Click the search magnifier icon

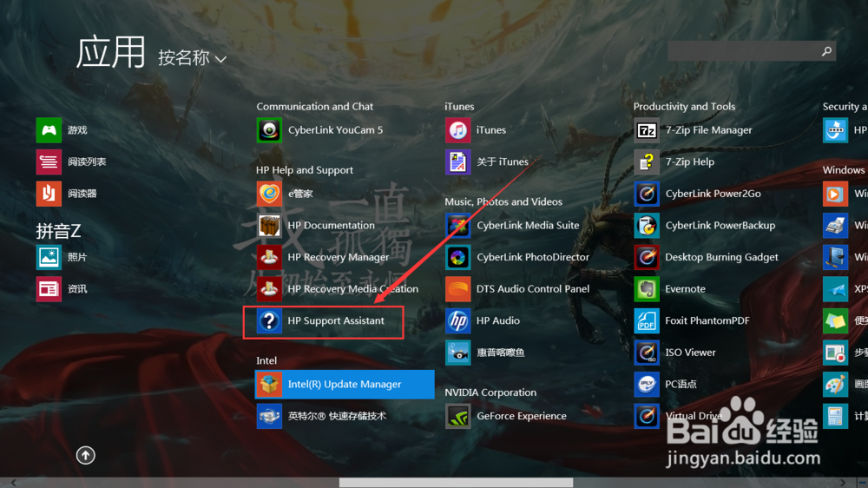(826, 51)
